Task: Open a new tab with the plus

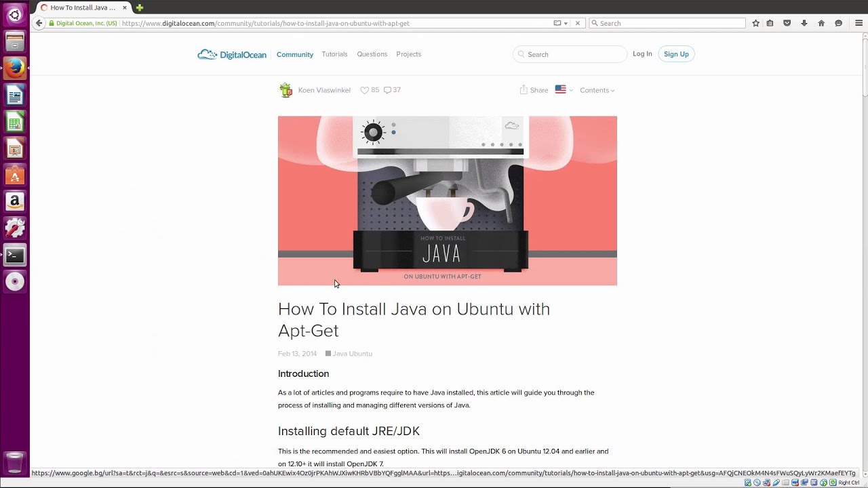Action: (140, 7)
